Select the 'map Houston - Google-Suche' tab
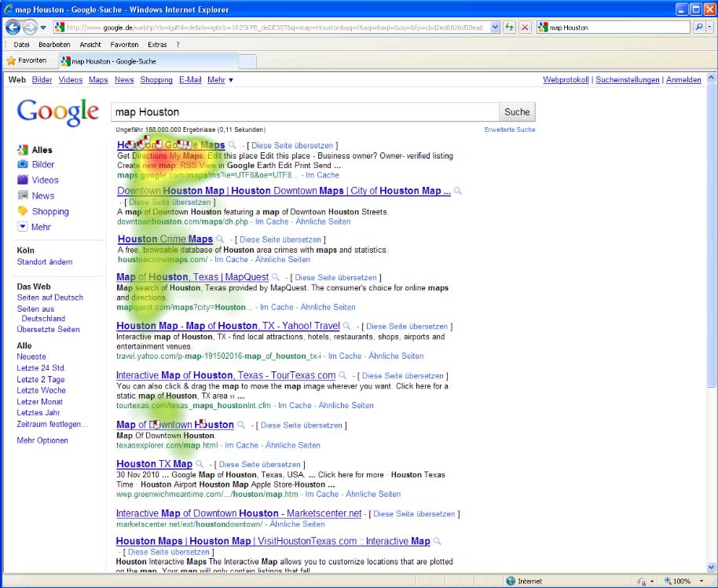Screen dimensions: 718x588 coord(148,61)
